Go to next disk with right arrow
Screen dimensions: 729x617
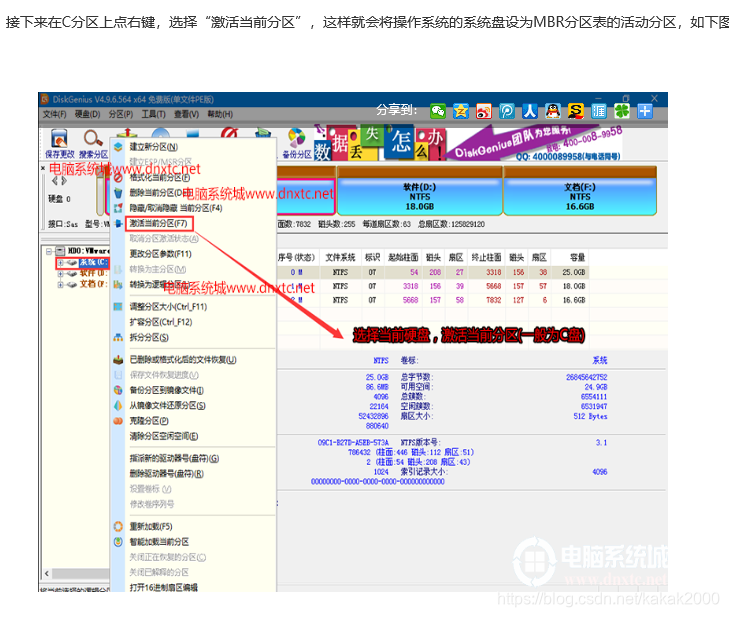coord(64,181)
